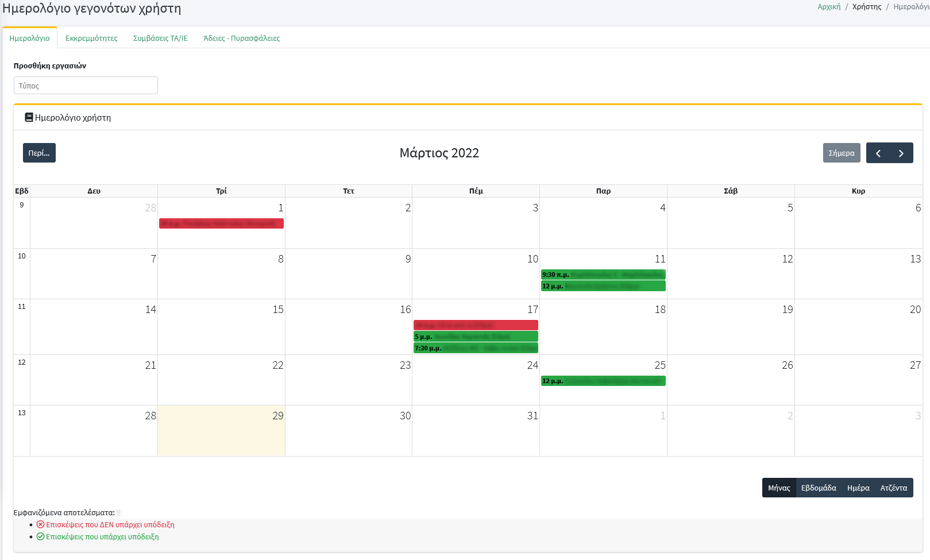Image resolution: width=930 pixels, height=560 pixels.
Task: Click the next month chevron arrow
Action: [901, 153]
